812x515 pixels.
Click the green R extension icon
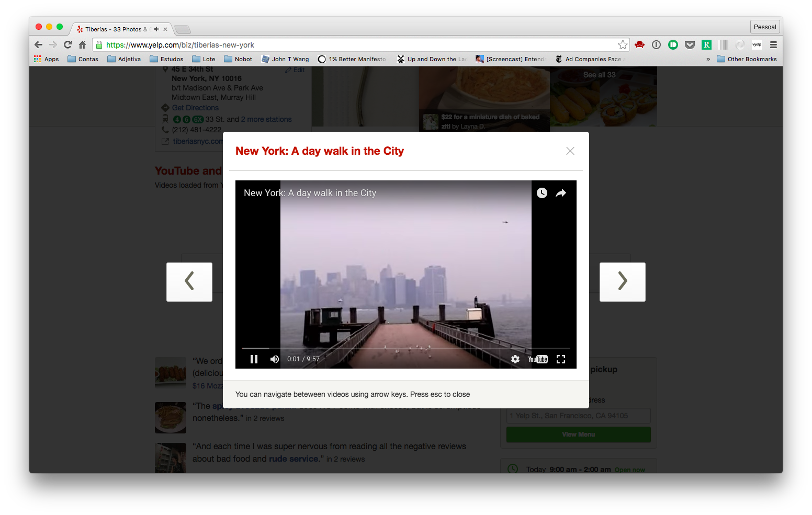click(706, 45)
